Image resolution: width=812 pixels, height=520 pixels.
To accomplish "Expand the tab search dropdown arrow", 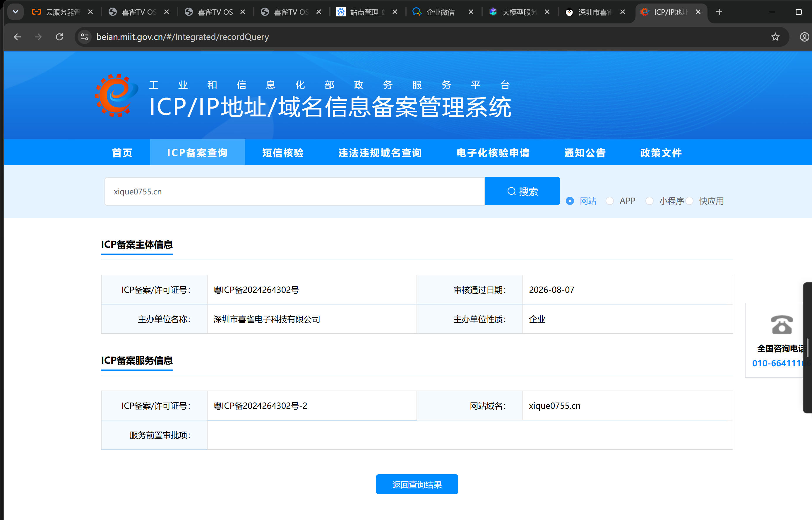I will pyautogui.click(x=15, y=12).
